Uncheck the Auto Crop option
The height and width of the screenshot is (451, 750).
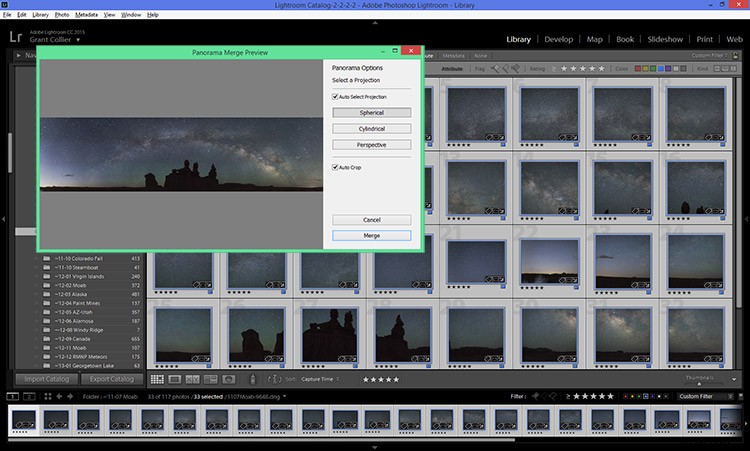click(x=335, y=167)
